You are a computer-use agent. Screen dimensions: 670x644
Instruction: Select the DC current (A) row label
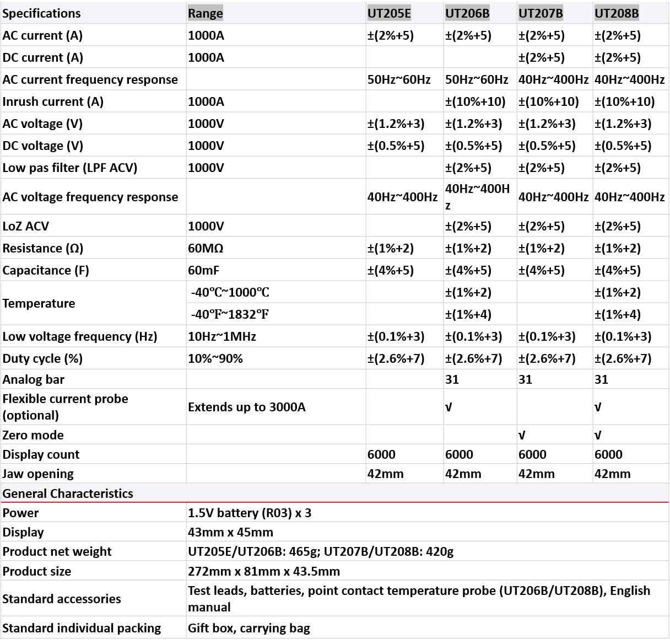[43, 57]
